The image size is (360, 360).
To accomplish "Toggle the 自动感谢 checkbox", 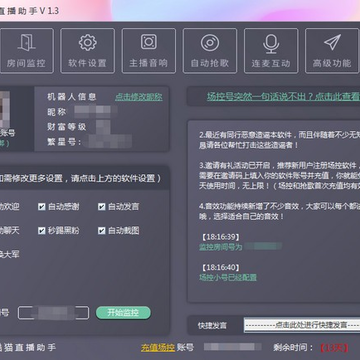I will (42, 207).
